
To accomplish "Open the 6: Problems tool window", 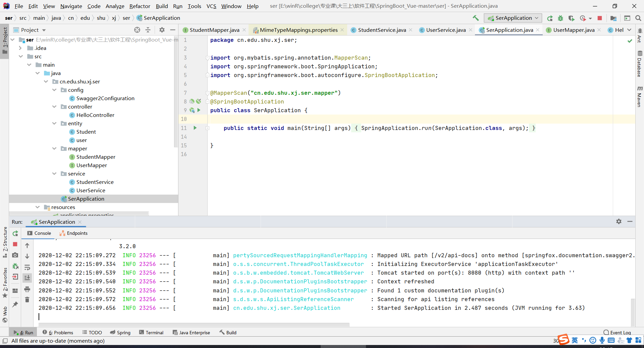I will pos(58,333).
